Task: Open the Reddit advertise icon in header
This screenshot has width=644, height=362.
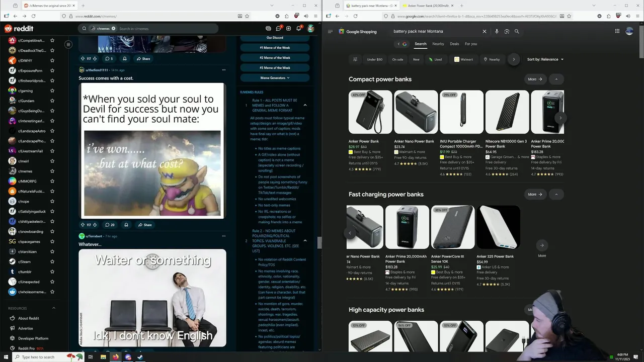Action: pos(268,29)
